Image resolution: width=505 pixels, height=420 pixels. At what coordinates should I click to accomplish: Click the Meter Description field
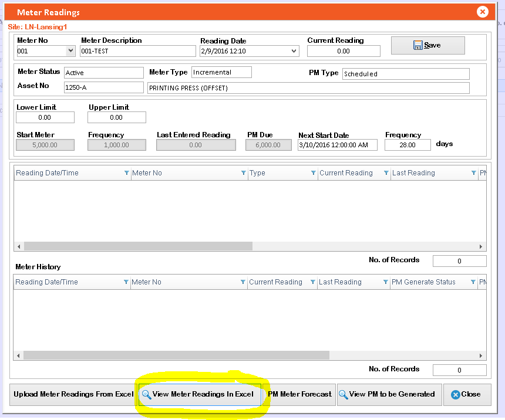pos(138,51)
